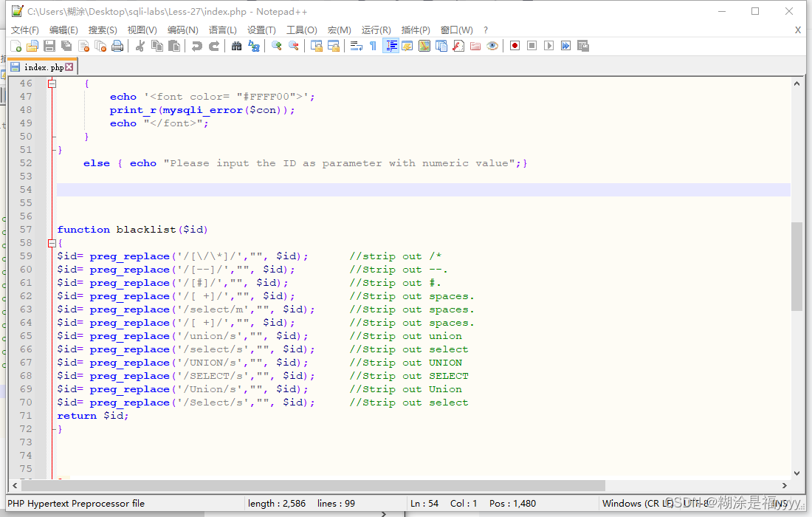Close document using X beside menu bar
The image size is (812, 517).
(798, 30)
